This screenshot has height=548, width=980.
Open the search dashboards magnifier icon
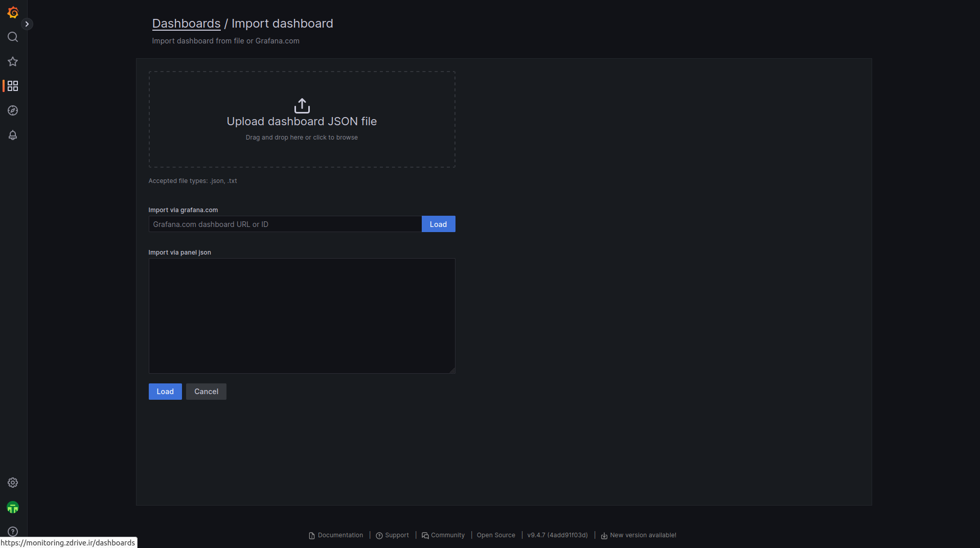pos(13,37)
